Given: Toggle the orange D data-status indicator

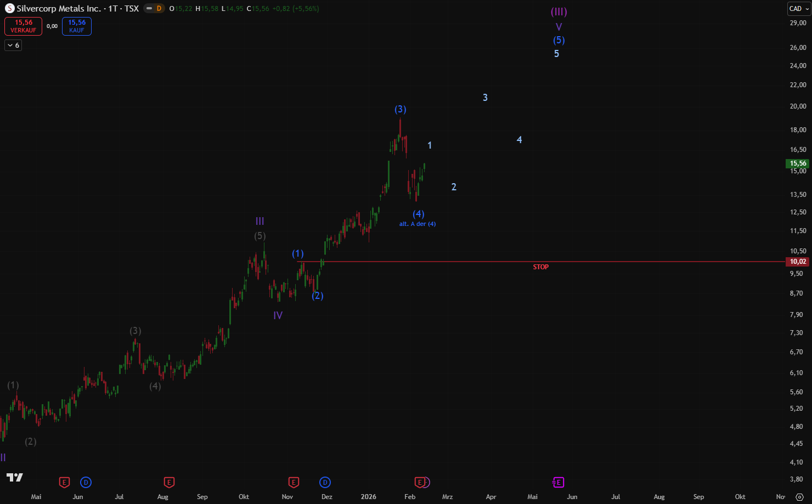Looking at the screenshot, I should [159, 8].
